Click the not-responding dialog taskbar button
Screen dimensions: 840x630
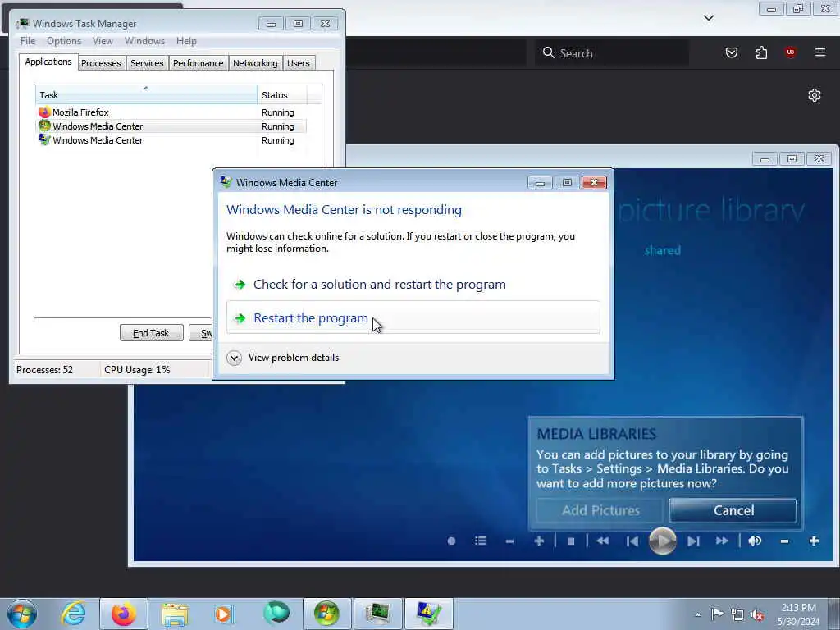[428, 614]
